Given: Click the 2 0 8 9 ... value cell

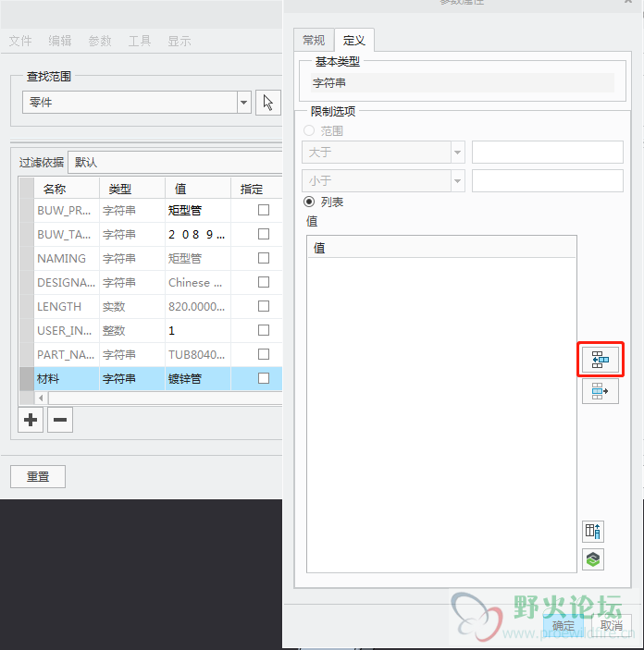Looking at the screenshot, I should tap(197, 234).
